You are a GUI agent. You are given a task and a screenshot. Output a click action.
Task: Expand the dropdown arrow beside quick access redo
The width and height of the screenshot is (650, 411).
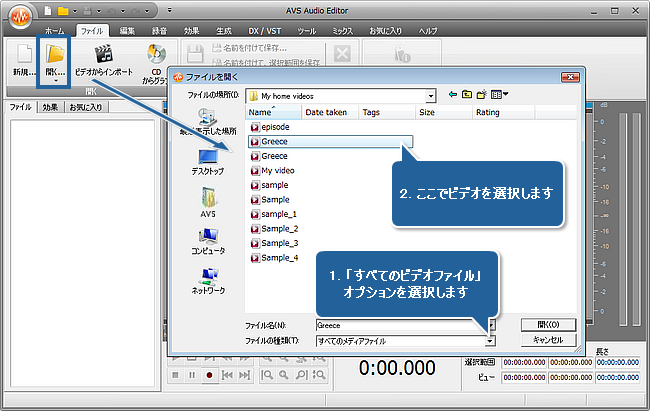click(147, 12)
